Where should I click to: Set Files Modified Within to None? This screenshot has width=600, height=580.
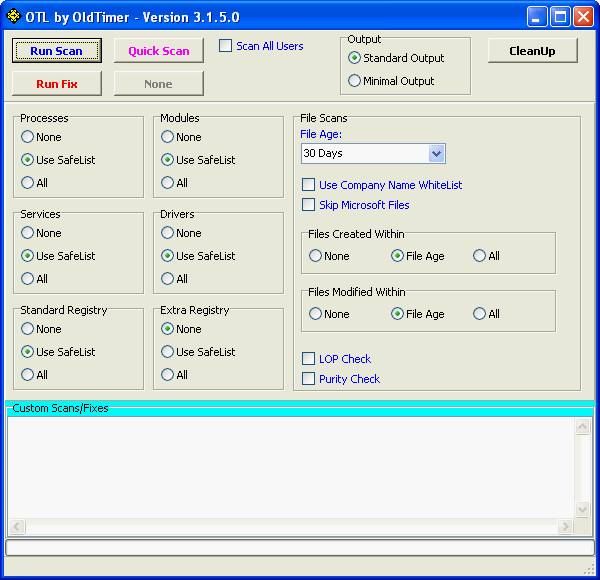point(315,314)
